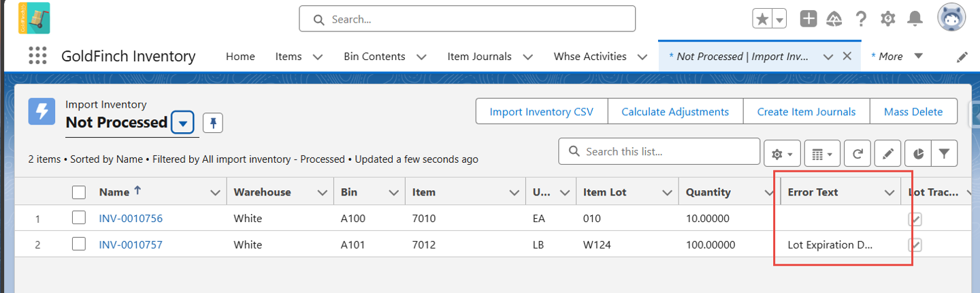Screen dimensions: 980x293
Task: Pin this list view
Action: 213,123
